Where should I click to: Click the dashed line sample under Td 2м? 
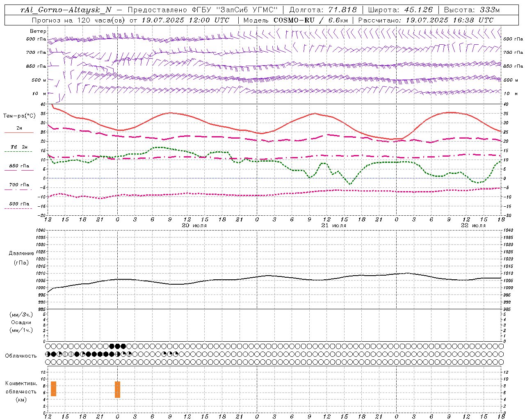coord(18,152)
